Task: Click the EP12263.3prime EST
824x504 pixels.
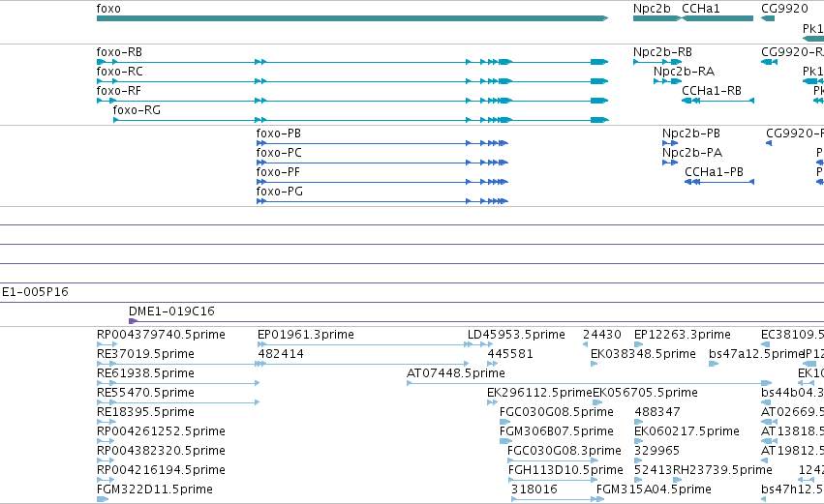Action: tap(638, 344)
